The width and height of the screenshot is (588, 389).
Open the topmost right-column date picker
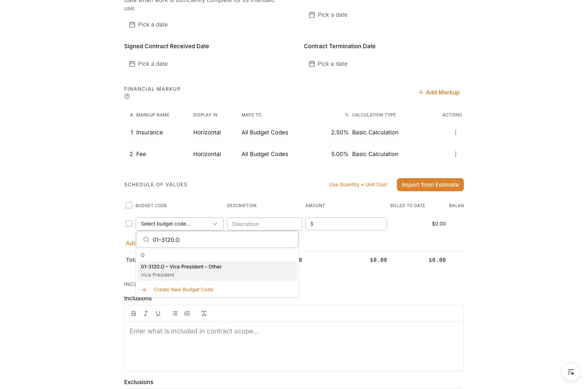pyautogui.click(x=328, y=15)
